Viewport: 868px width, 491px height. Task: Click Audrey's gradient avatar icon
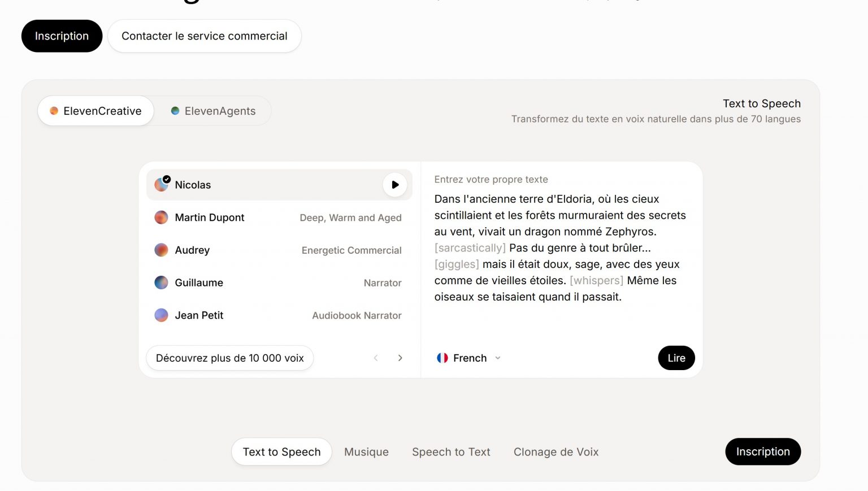tap(162, 250)
